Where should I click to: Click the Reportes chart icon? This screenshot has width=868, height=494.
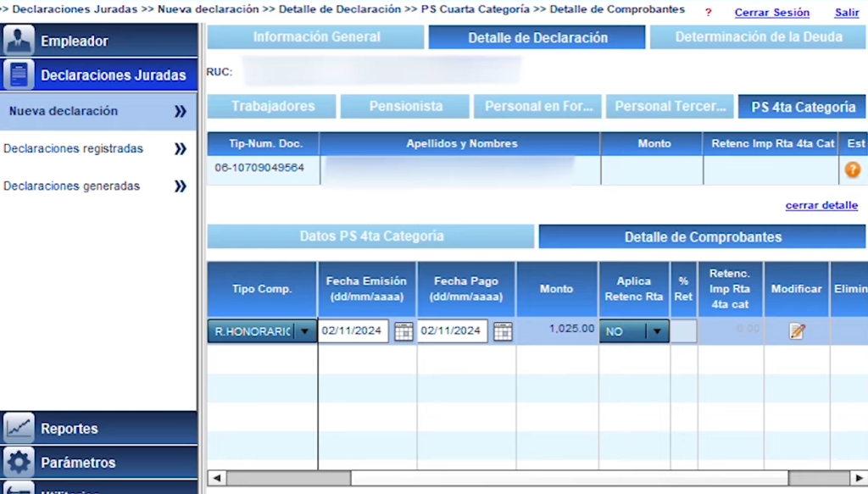pos(19,429)
